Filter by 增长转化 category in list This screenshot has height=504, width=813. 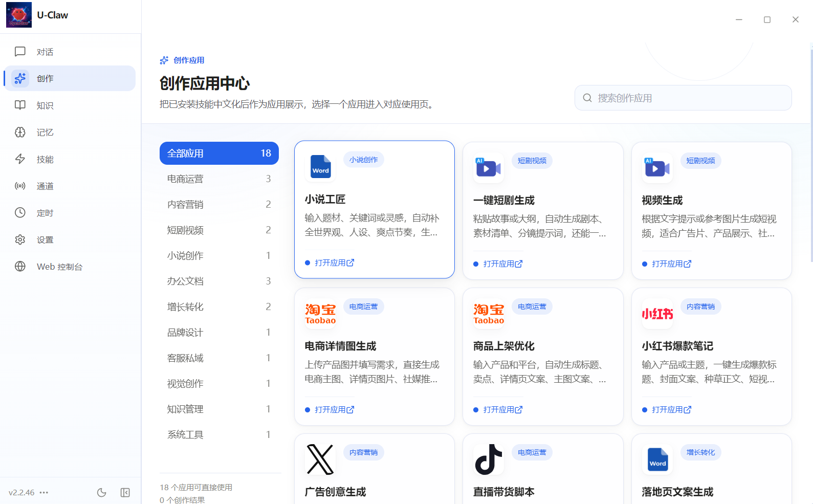(219, 306)
